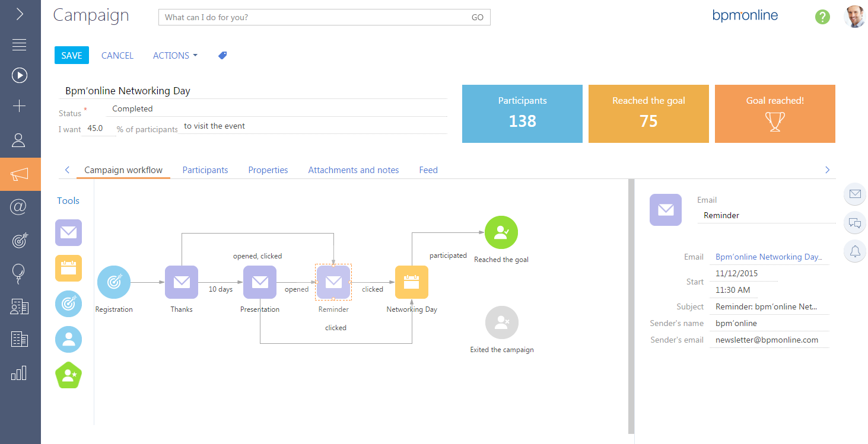The height and width of the screenshot is (444, 868).
Task: Open the sidebar building icon above the chart
Action: [19, 339]
